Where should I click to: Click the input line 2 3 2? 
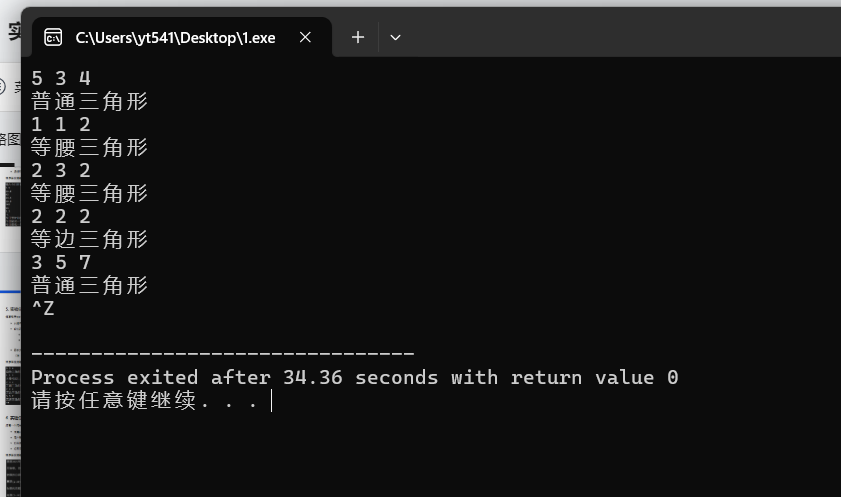61,170
